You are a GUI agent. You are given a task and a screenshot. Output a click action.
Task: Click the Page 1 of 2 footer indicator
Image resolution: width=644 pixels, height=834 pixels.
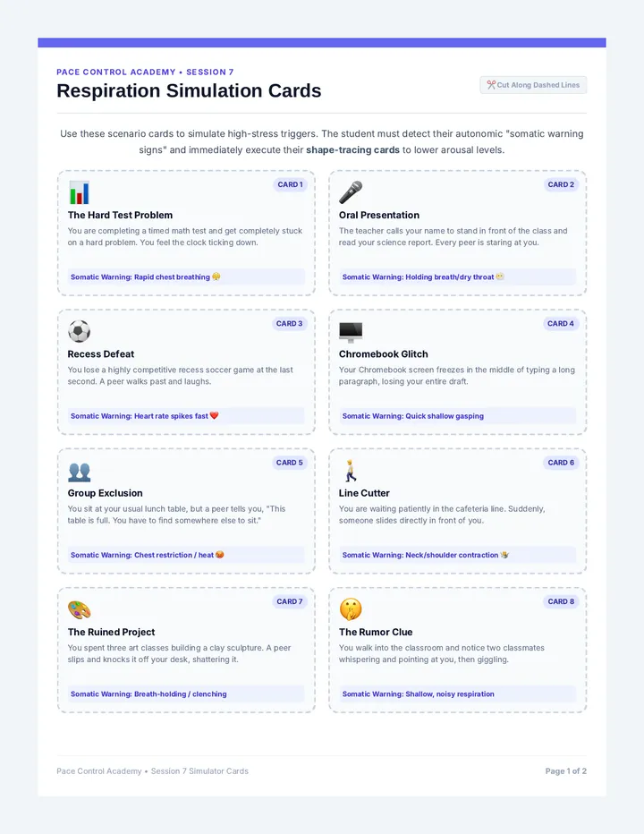pyautogui.click(x=565, y=771)
